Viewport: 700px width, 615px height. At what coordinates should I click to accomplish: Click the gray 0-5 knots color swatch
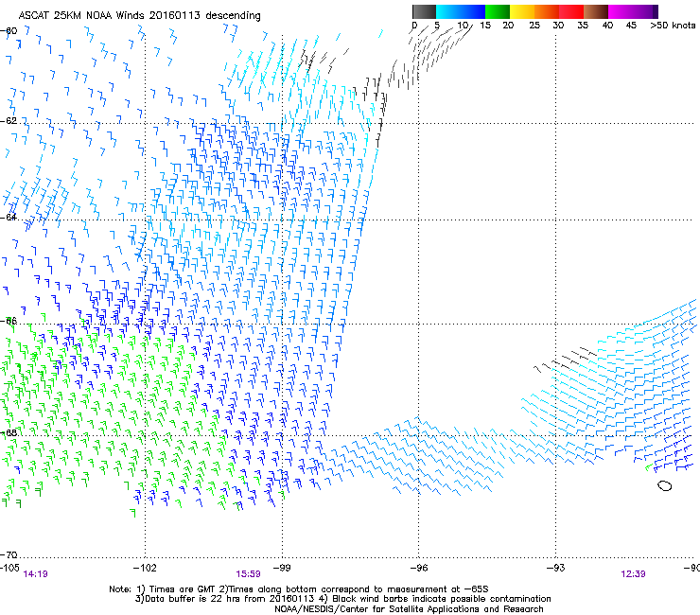pos(424,11)
